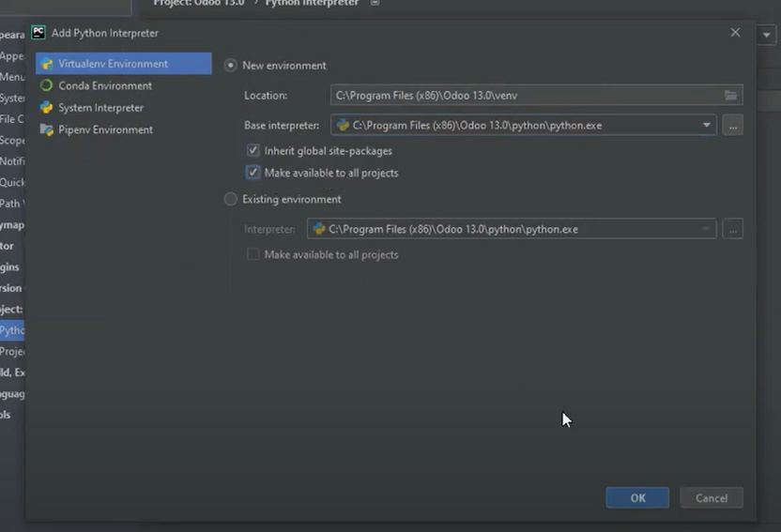
Task: Click the Location label text
Action: (266, 95)
